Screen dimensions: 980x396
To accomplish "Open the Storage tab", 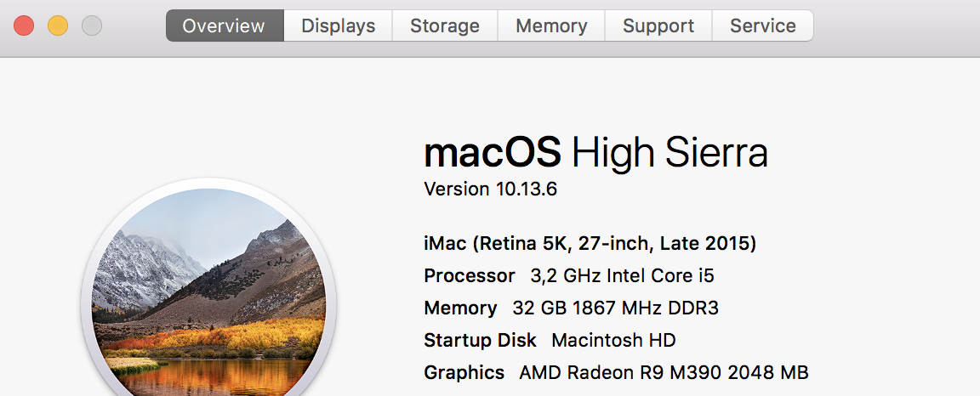I will [x=444, y=25].
